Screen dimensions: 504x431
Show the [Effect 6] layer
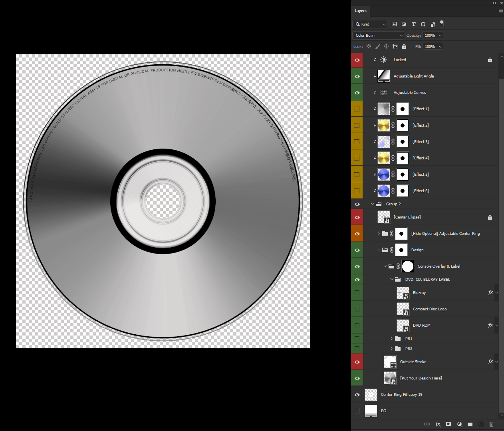click(x=357, y=191)
